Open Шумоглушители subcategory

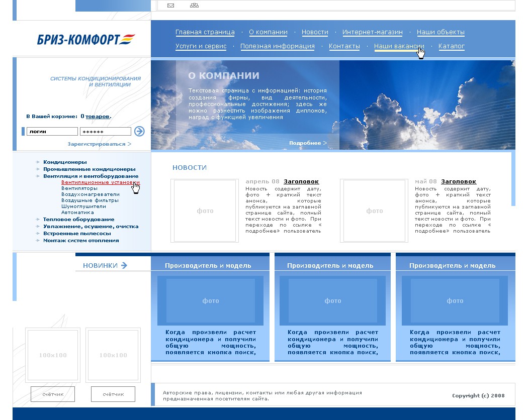point(83,206)
